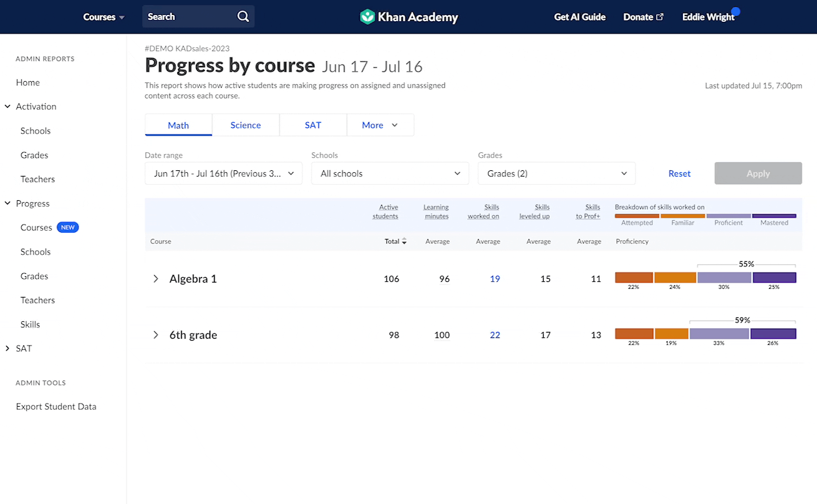Click the Skills leveled up column header
Viewport: 817px width, 504px height.
534,211
